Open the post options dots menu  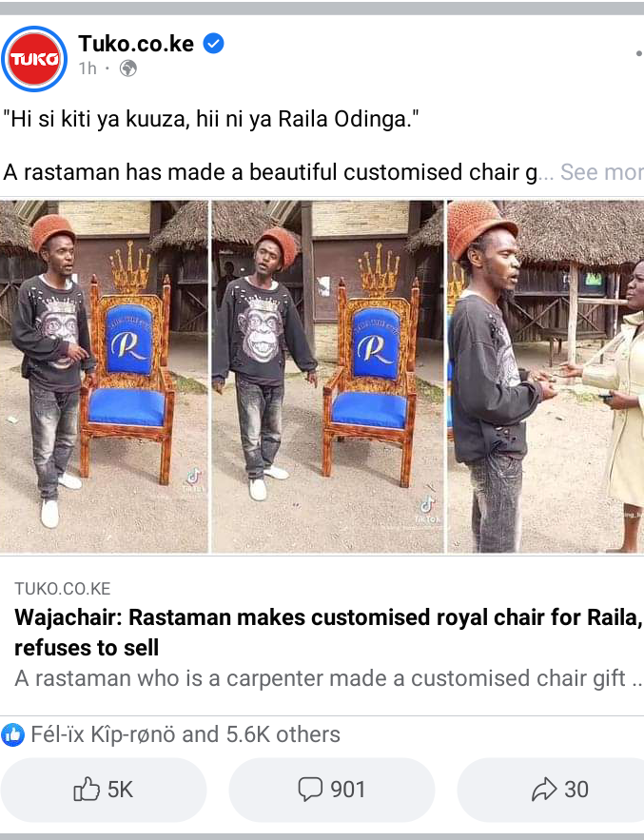(638, 53)
